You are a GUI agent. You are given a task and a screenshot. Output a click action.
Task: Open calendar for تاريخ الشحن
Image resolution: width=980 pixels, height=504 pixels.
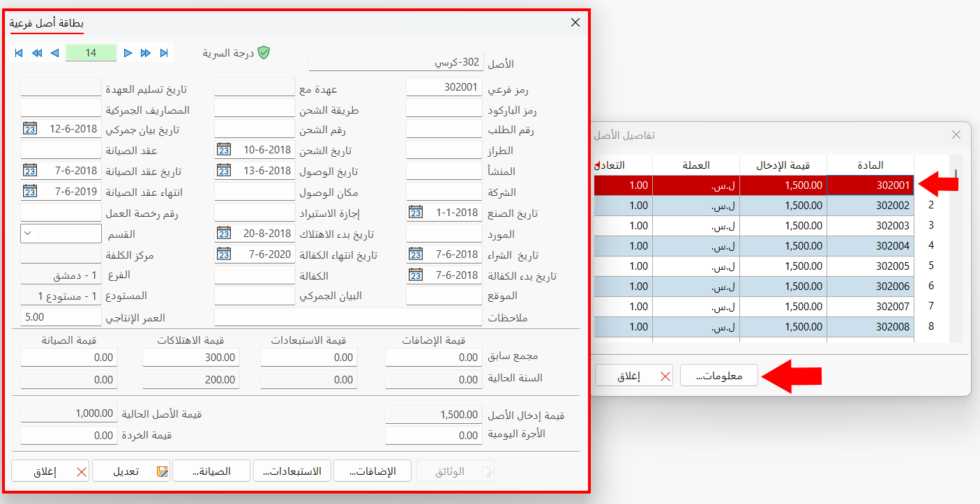(223, 150)
